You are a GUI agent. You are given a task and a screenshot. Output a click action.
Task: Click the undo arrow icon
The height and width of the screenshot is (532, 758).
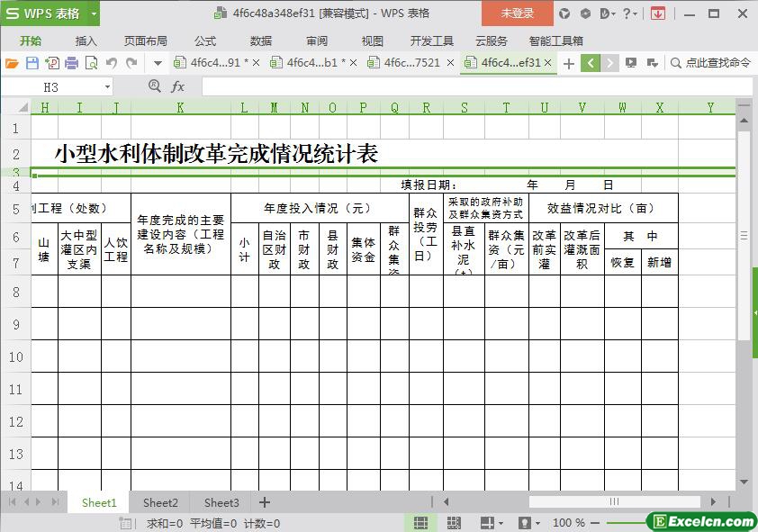(112, 63)
